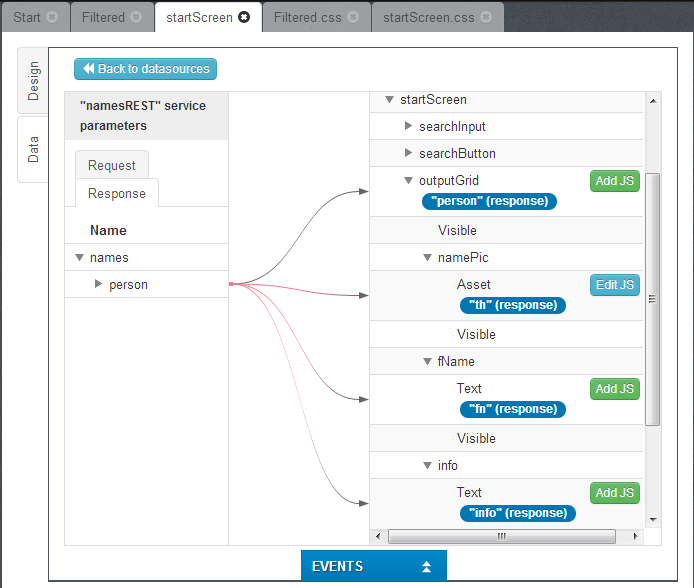694x588 pixels.
Task: Expand the searchInput component
Action: click(408, 127)
